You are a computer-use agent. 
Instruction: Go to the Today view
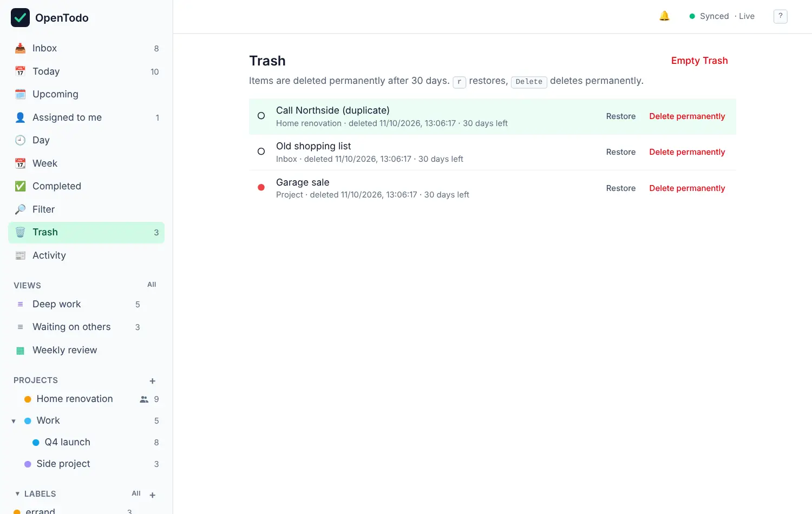pyautogui.click(x=87, y=71)
